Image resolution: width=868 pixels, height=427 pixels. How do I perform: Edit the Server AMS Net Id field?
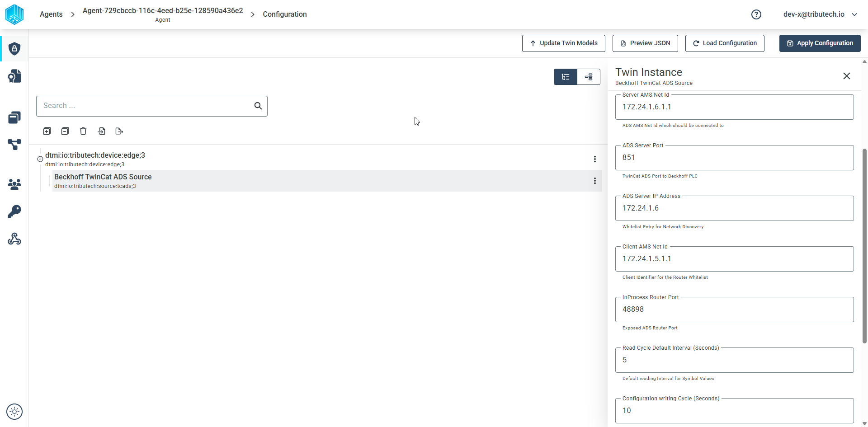coord(735,107)
